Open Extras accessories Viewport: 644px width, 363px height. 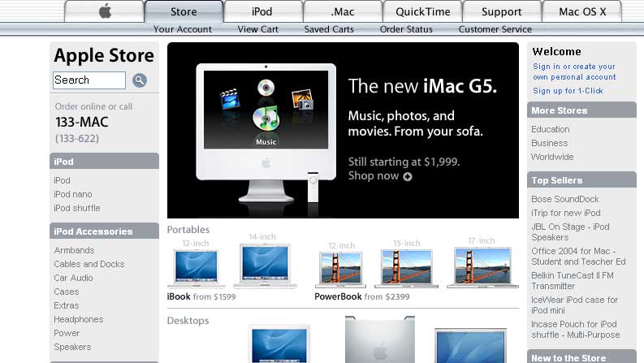(x=66, y=305)
